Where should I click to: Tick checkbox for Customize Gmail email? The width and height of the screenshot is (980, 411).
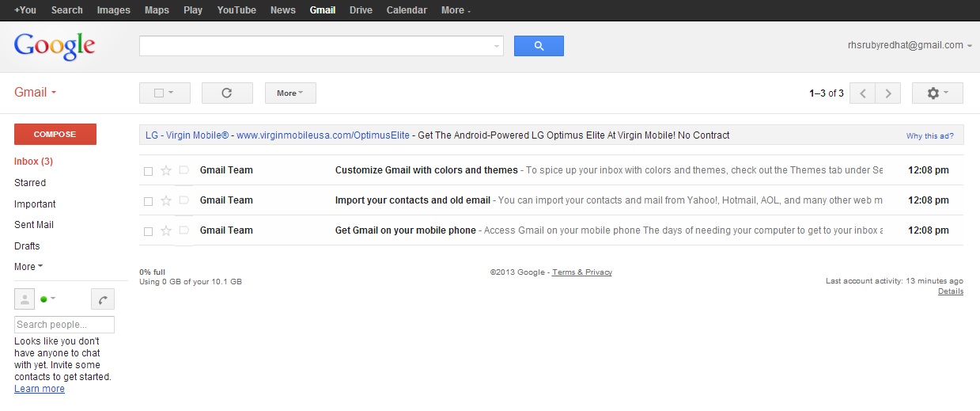coord(148,170)
